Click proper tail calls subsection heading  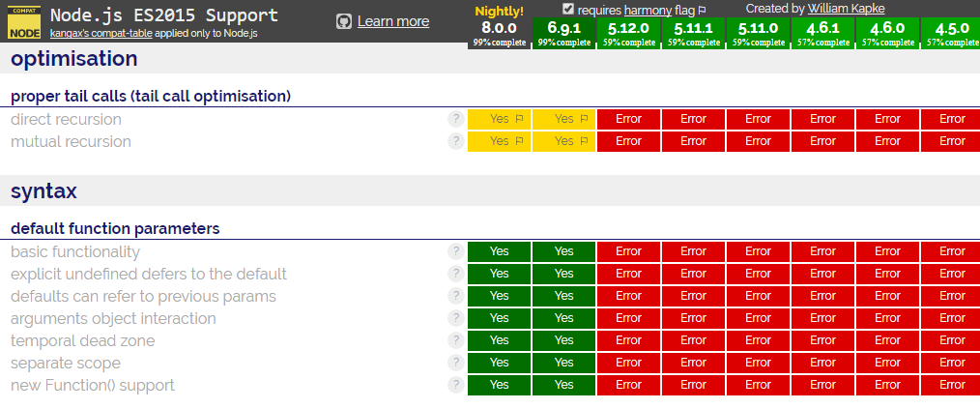click(x=151, y=97)
